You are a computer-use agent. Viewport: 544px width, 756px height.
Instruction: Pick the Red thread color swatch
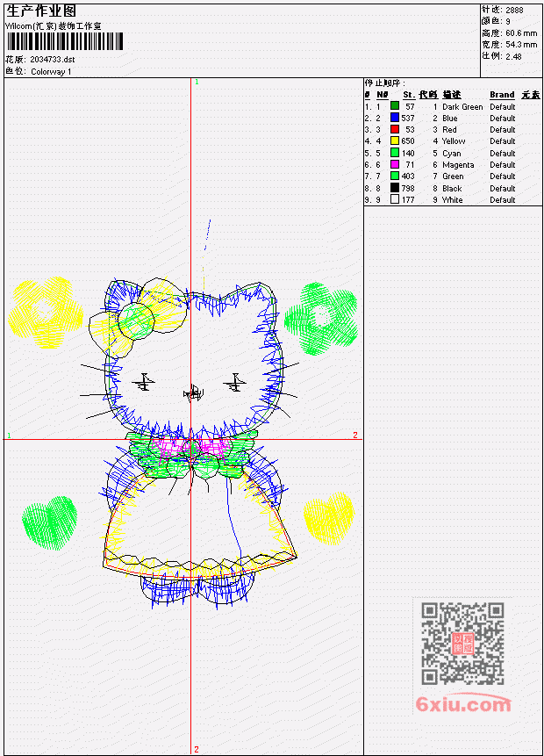coord(395,129)
